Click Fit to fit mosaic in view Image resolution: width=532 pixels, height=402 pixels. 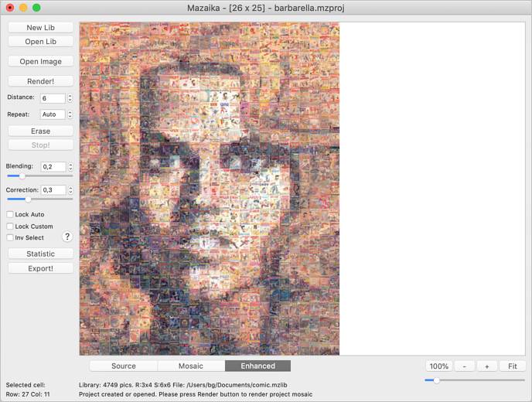tap(513, 366)
